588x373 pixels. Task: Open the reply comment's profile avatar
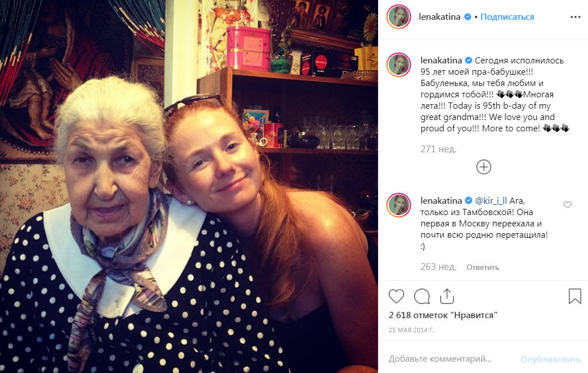399,205
